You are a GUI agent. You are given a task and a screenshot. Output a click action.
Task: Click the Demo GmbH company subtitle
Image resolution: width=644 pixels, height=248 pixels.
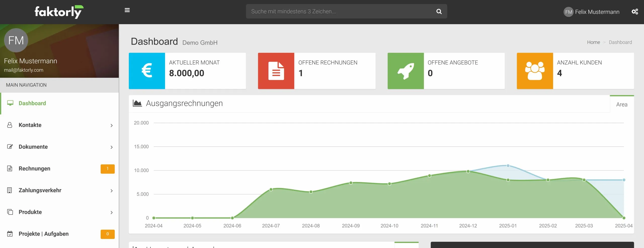pos(200,43)
